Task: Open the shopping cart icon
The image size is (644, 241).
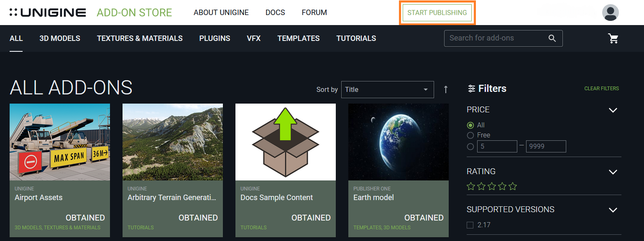Action: [x=613, y=38]
